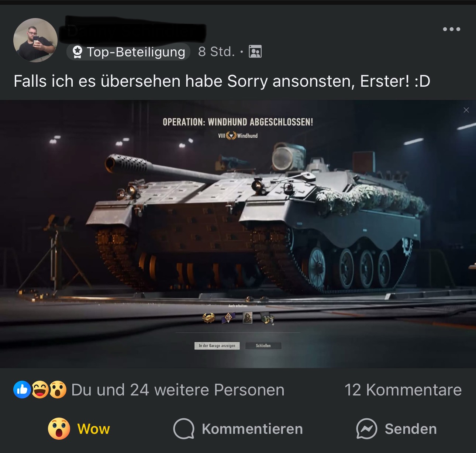476x453 pixels.
Task: Open the Windhund tank image fullscreen
Action: (238, 234)
